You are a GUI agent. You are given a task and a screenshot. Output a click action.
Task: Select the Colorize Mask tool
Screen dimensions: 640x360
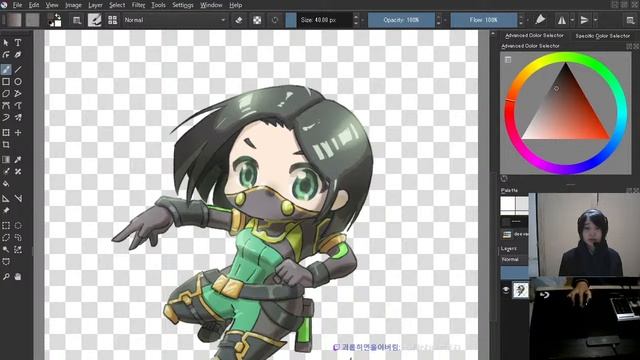tap(6, 172)
